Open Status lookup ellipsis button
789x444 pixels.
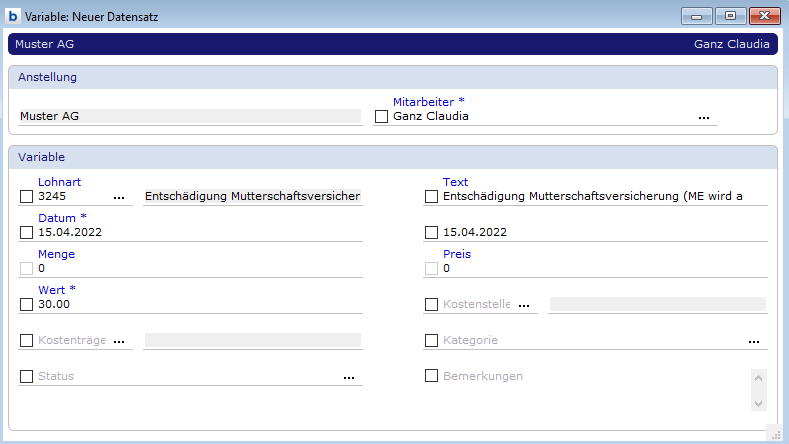348,377
